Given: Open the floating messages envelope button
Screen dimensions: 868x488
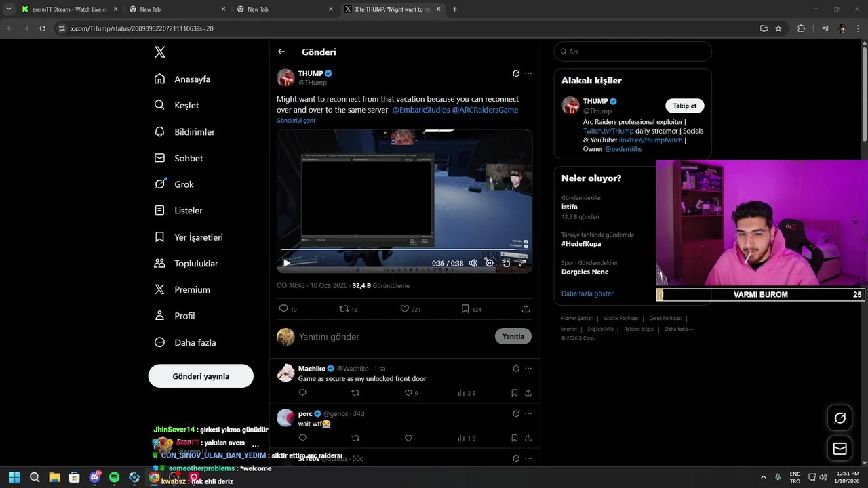Looking at the screenshot, I should (x=840, y=449).
